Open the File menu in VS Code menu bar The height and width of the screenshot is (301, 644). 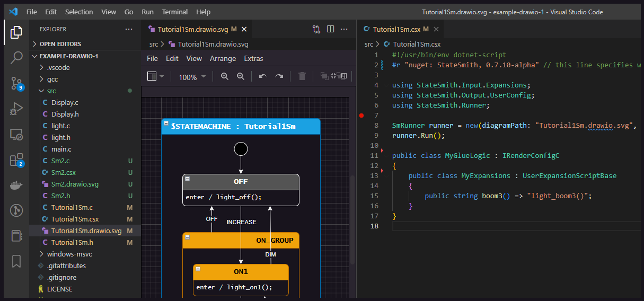click(31, 12)
